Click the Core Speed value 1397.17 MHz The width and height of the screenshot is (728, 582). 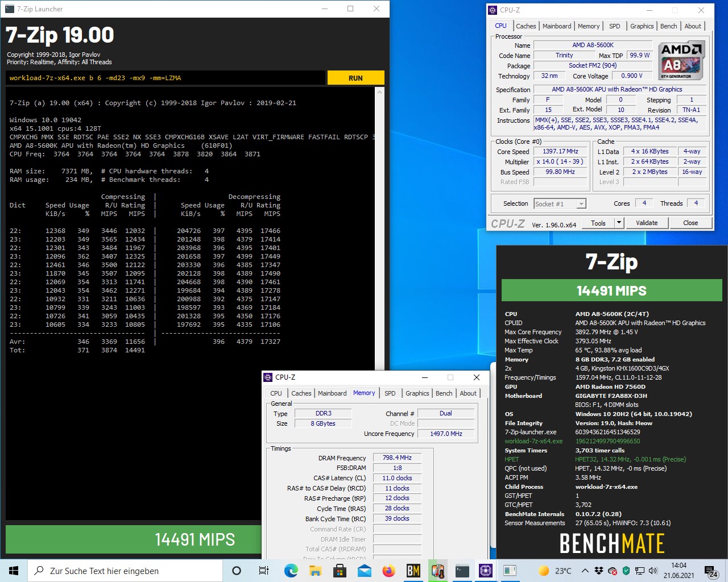560,152
